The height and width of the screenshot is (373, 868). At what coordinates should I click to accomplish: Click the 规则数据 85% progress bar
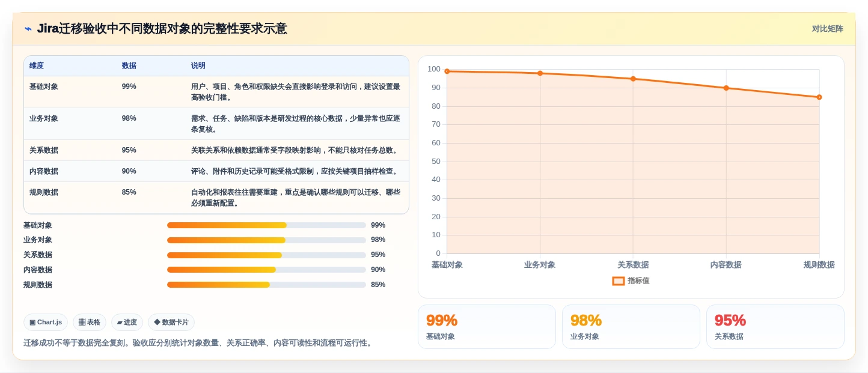point(266,285)
